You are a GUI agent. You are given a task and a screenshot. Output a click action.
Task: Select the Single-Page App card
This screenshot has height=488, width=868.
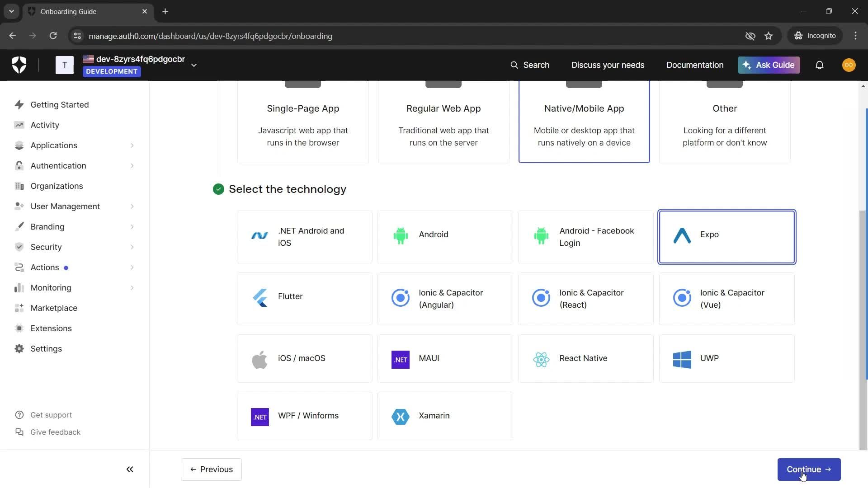point(303,122)
